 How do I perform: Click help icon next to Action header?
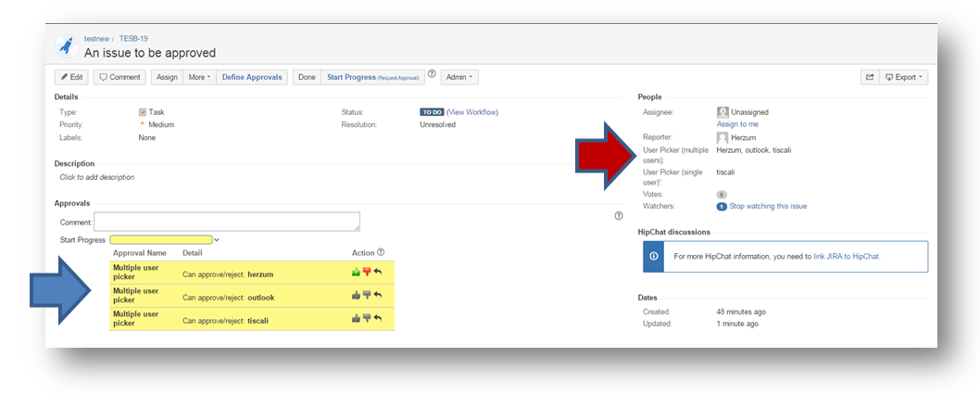[381, 252]
